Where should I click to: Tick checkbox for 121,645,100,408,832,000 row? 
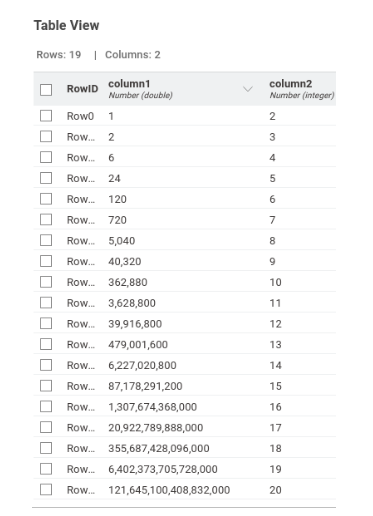(x=46, y=490)
